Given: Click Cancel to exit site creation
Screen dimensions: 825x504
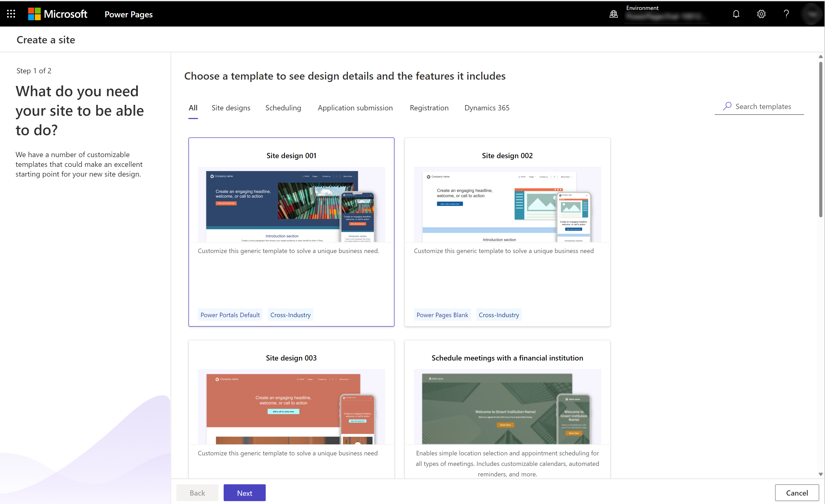Looking at the screenshot, I should [x=796, y=493].
